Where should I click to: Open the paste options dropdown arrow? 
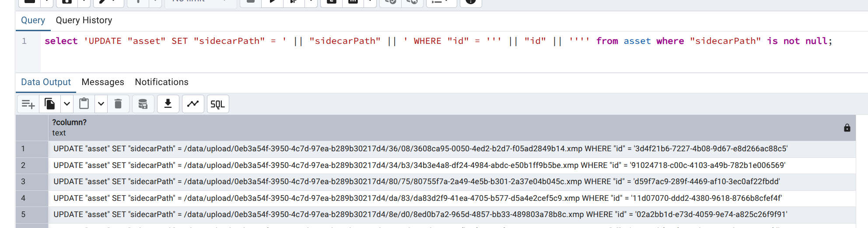click(101, 104)
